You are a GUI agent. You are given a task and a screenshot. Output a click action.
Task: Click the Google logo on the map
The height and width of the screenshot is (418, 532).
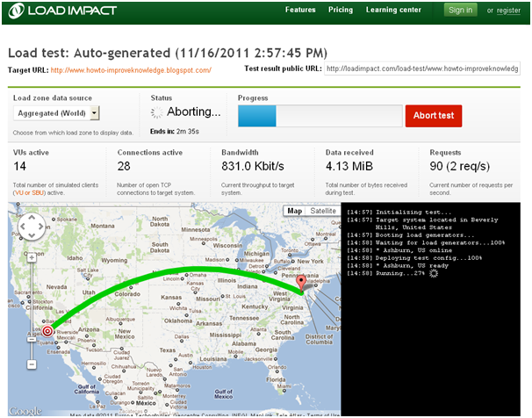pyautogui.click(x=25, y=411)
